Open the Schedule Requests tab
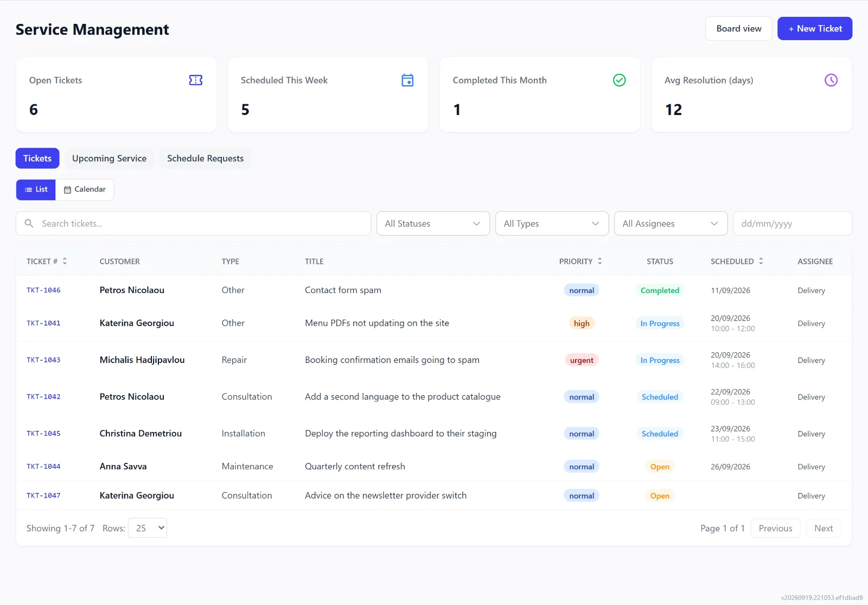The width and height of the screenshot is (868, 605). click(x=205, y=158)
